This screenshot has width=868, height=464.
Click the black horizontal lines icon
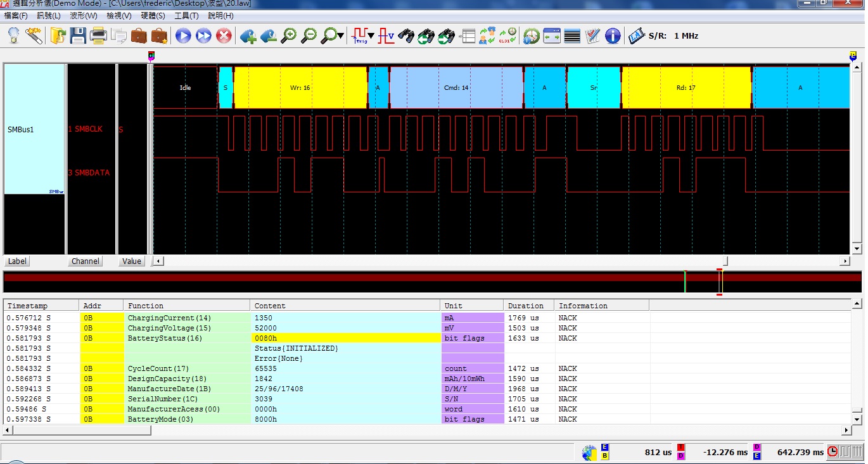[572, 35]
